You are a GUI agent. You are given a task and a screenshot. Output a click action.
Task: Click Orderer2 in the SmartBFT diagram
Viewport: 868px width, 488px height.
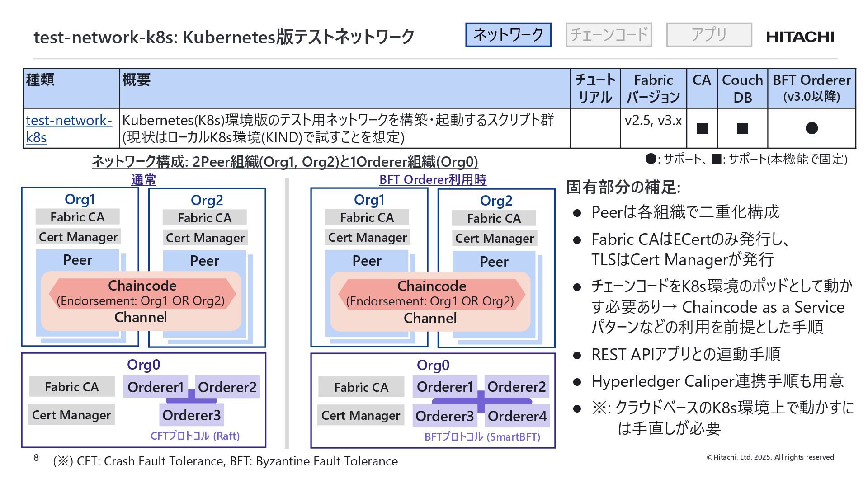pyautogui.click(x=517, y=386)
